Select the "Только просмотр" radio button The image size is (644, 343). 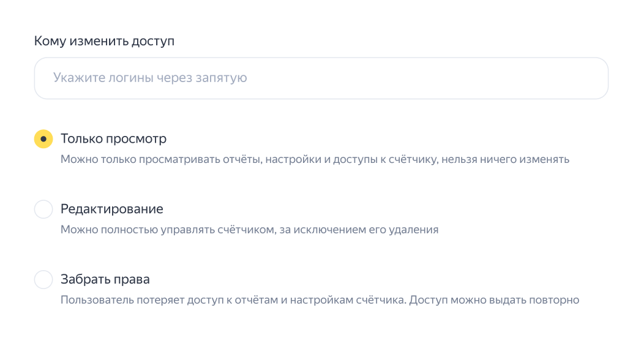click(43, 139)
